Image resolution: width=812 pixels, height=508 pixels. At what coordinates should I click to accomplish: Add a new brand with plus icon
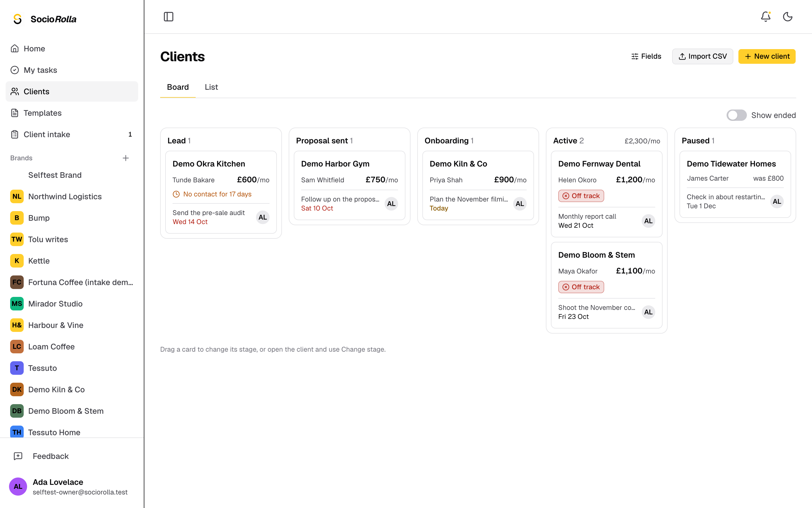(x=126, y=158)
